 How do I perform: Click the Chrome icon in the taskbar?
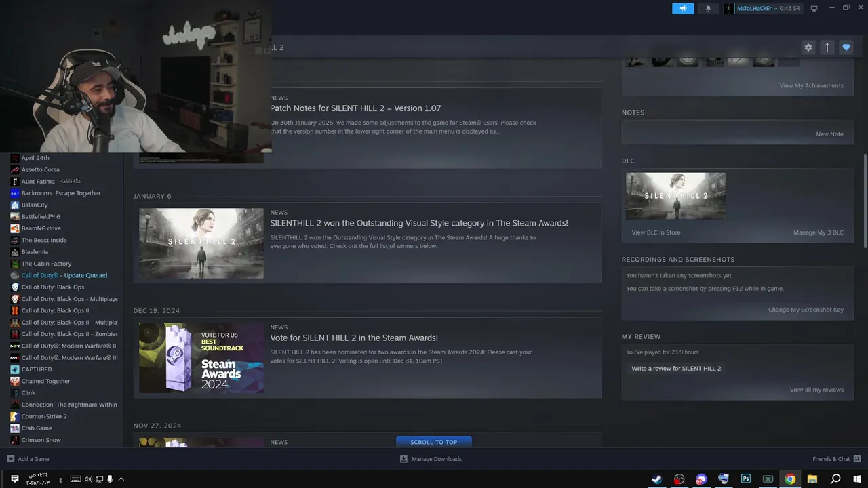click(790, 479)
